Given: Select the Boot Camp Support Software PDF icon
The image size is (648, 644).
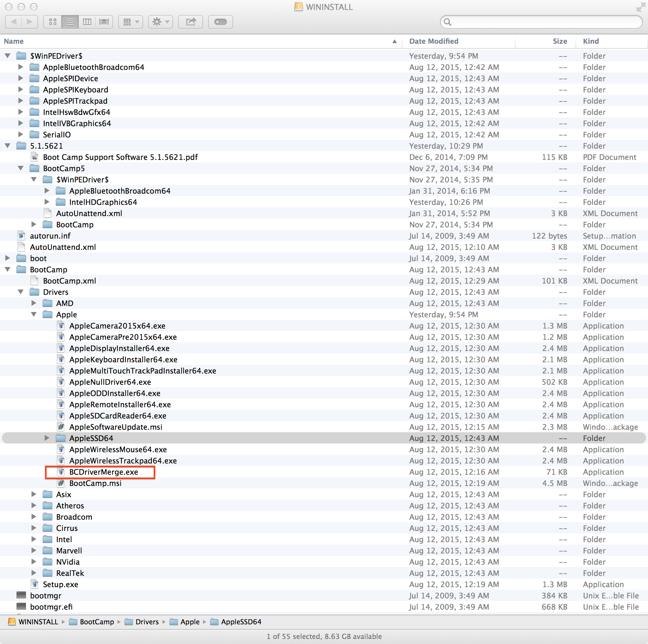Looking at the screenshot, I should pos(35,157).
